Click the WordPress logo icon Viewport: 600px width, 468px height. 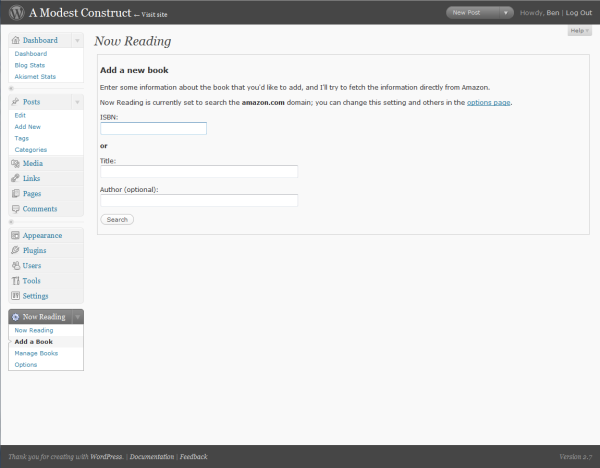coord(13,13)
